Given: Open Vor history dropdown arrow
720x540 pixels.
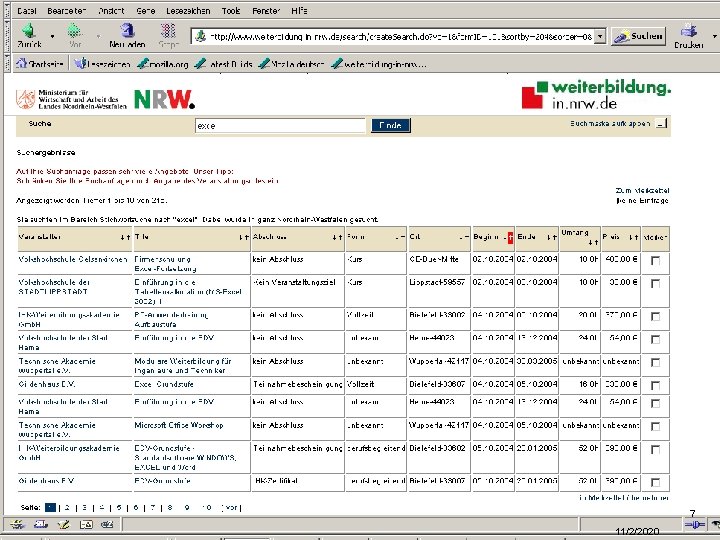Looking at the screenshot, I should (98, 36).
